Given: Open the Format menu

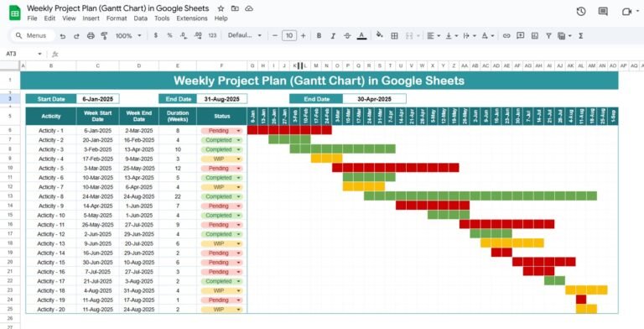Looking at the screenshot, I should click(x=117, y=18).
